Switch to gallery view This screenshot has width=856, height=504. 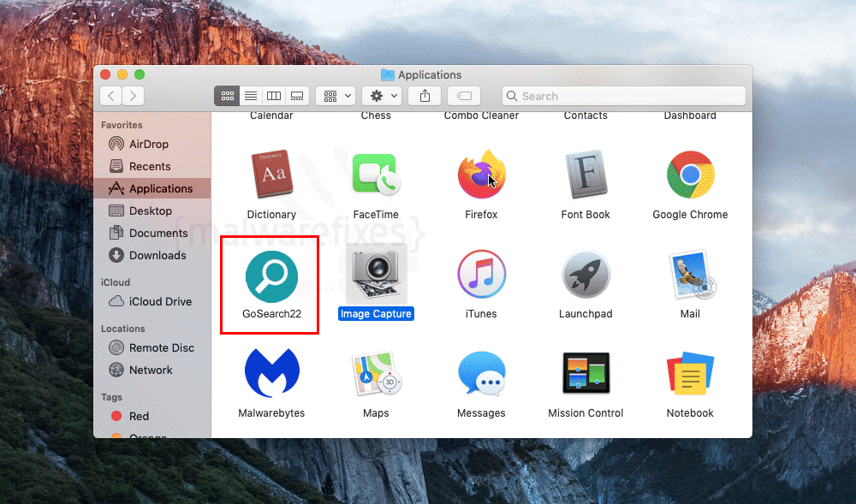tap(297, 96)
